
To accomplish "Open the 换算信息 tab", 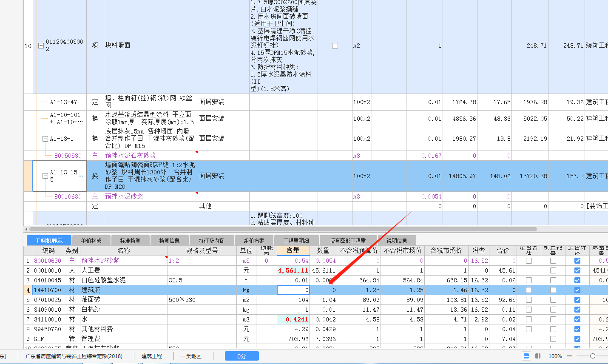I will tap(170, 241).
